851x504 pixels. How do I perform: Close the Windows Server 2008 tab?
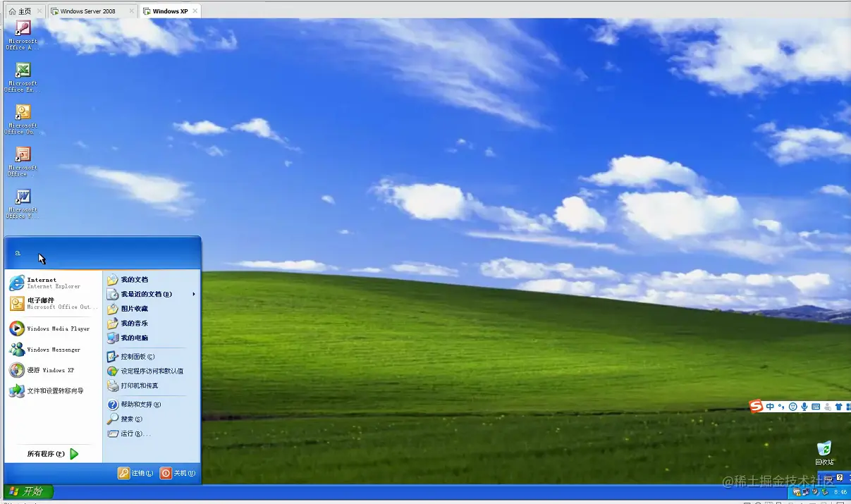pos(132,11)
